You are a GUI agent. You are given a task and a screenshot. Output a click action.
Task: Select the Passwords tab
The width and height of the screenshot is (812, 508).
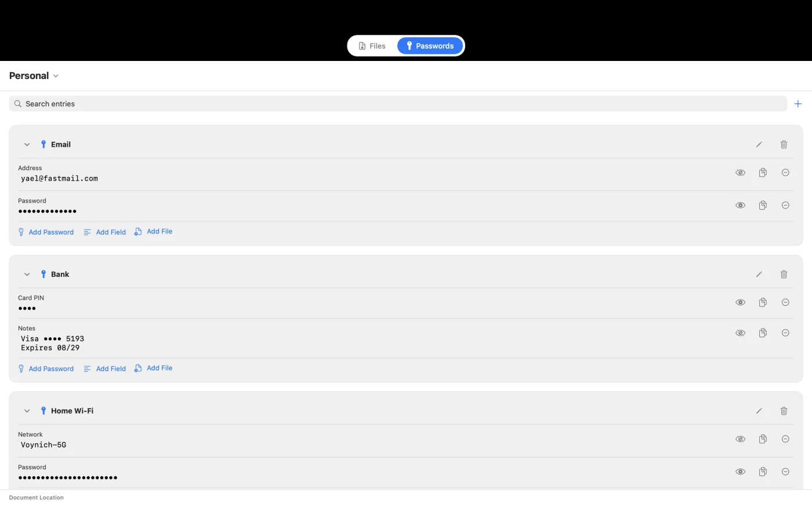[430, 46]
